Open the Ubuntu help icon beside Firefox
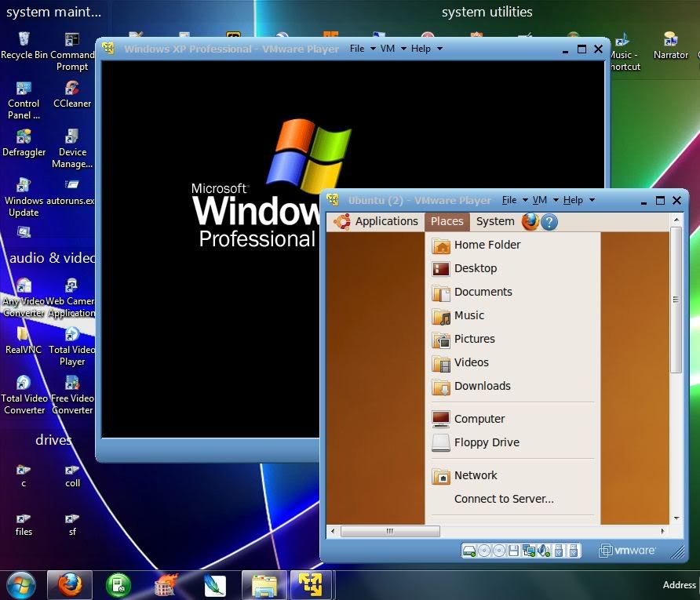 click(x=549, y=222)
